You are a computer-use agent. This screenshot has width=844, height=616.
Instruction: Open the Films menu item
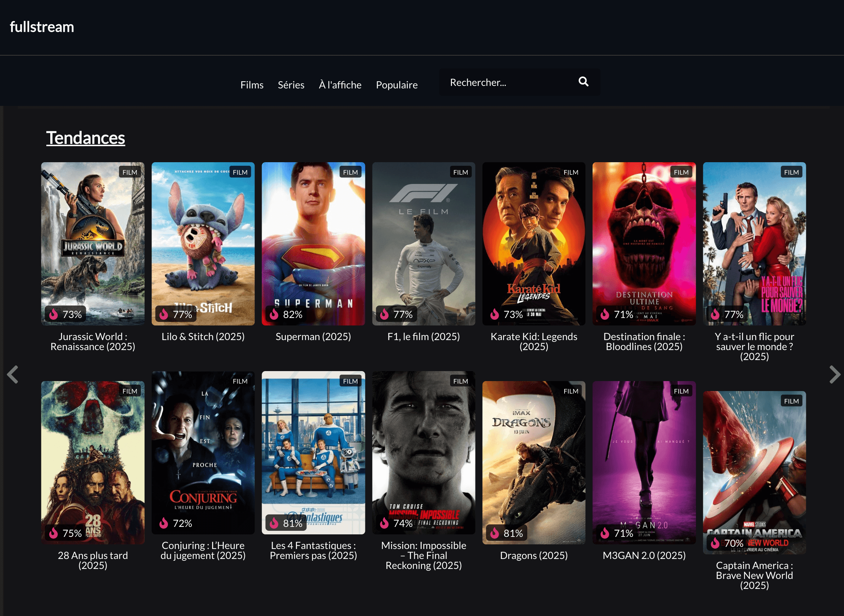coord(252,84)
